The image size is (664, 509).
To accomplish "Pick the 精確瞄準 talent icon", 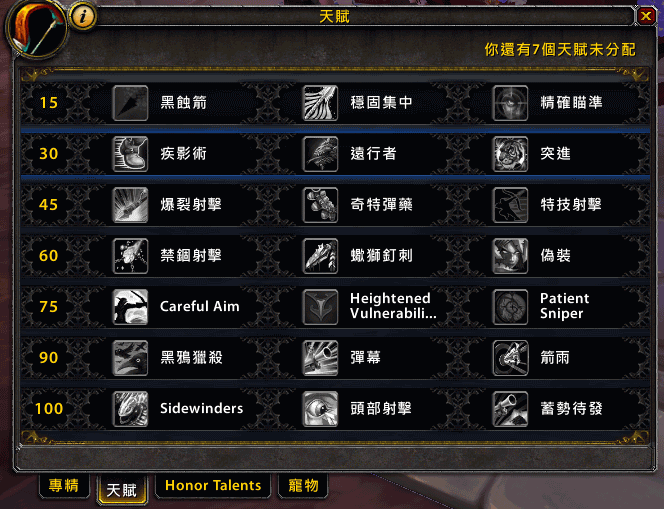I will click(x=510, y=103).
